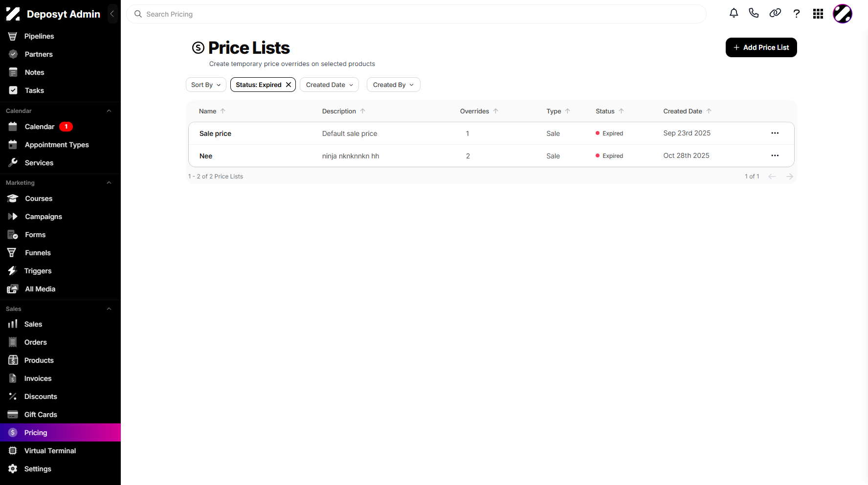This screenshot has width=868, height=485.
Task: Sort the table by Description column
Action: point(344,111)
